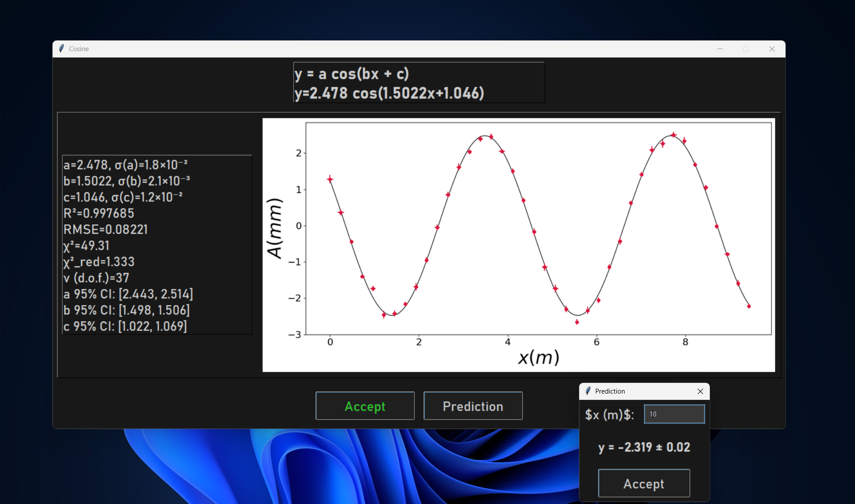This screenshot has width=855, height=504.
Task: Click the Cosine window title text
Action: coord(79,49)
